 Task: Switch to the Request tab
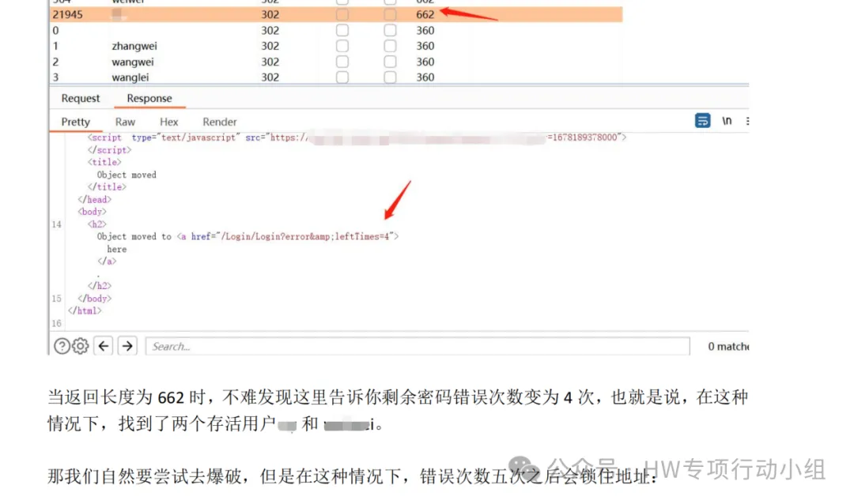pos(81,99)
